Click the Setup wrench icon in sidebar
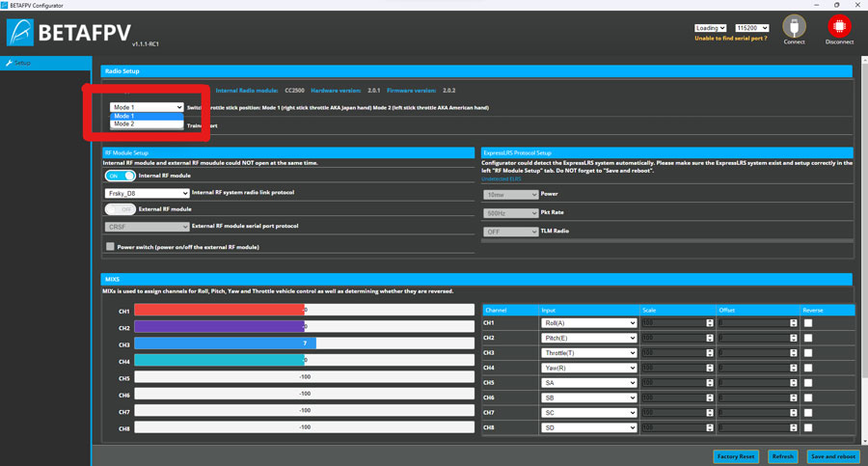The image size is (868, 466). click(x=9, y=63)
